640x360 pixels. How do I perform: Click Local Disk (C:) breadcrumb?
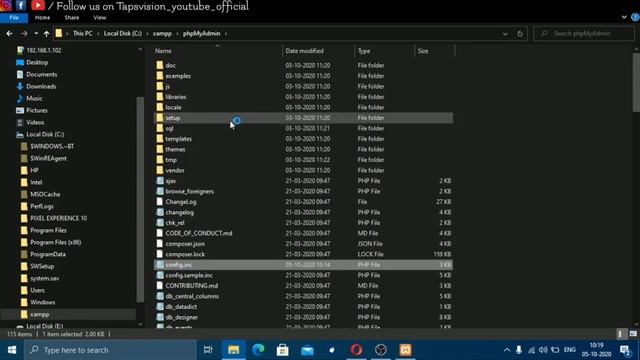tap(122, 33)
